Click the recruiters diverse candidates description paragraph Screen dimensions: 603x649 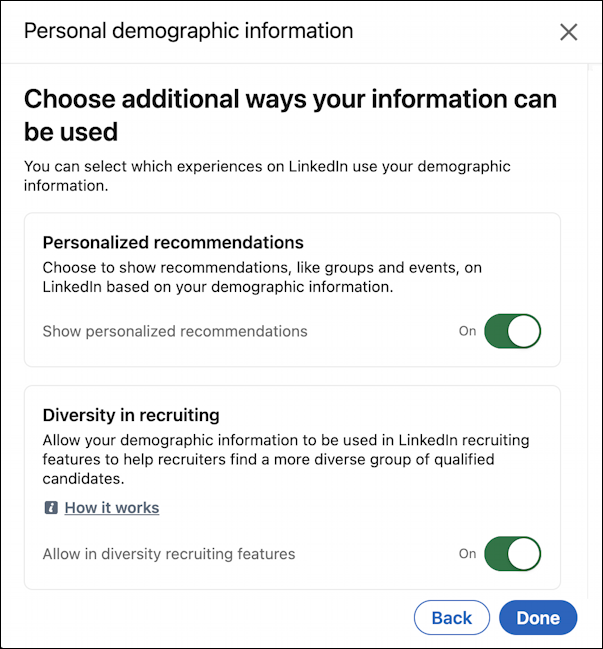[286, 459]
